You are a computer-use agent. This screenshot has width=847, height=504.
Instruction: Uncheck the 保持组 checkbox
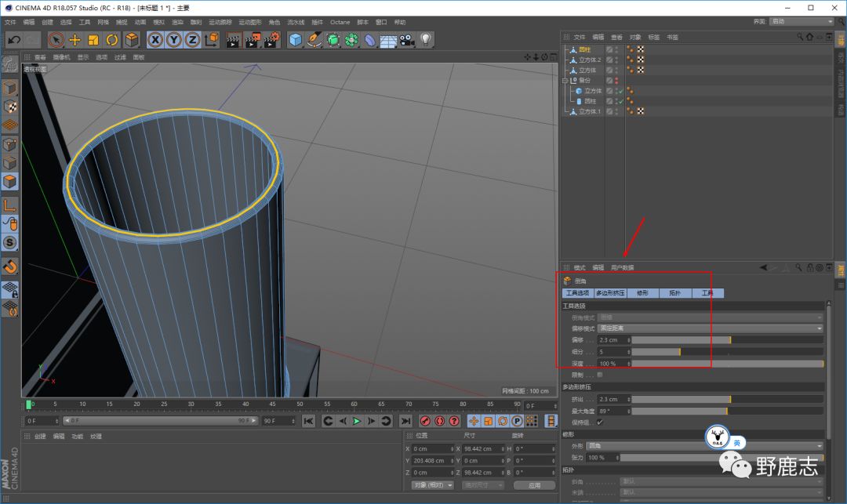pos(600,422)
